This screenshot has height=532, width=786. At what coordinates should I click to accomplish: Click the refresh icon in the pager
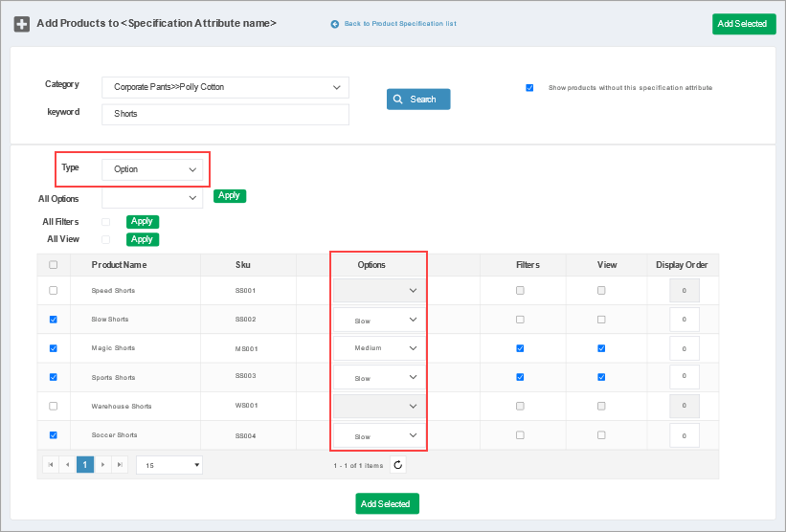[398, 465]
